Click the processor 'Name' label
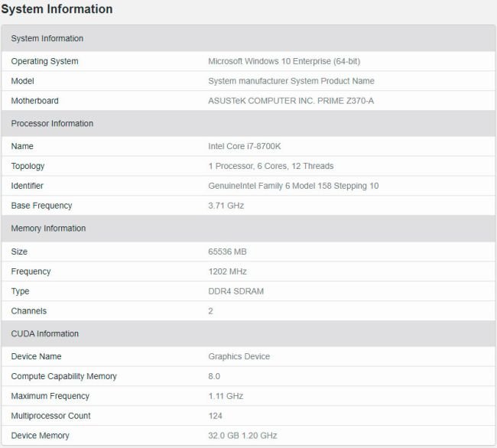This screenshot has width=497, height=448. (22, 146)
